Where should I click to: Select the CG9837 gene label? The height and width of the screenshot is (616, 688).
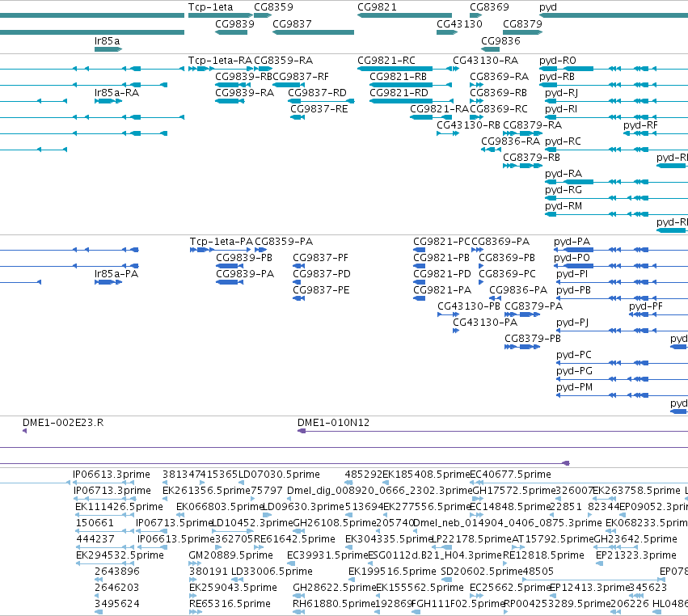[292, 24]
